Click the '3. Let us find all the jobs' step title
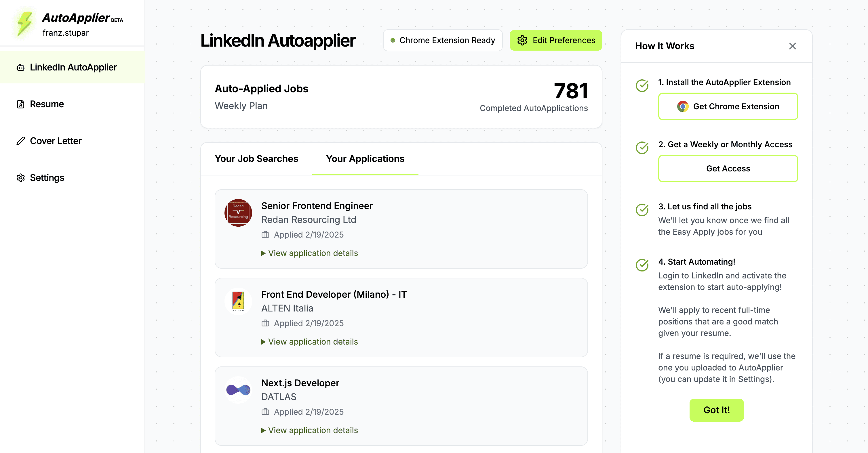The width and height of the screenshot is (868, 453). (x=705, y=207)
